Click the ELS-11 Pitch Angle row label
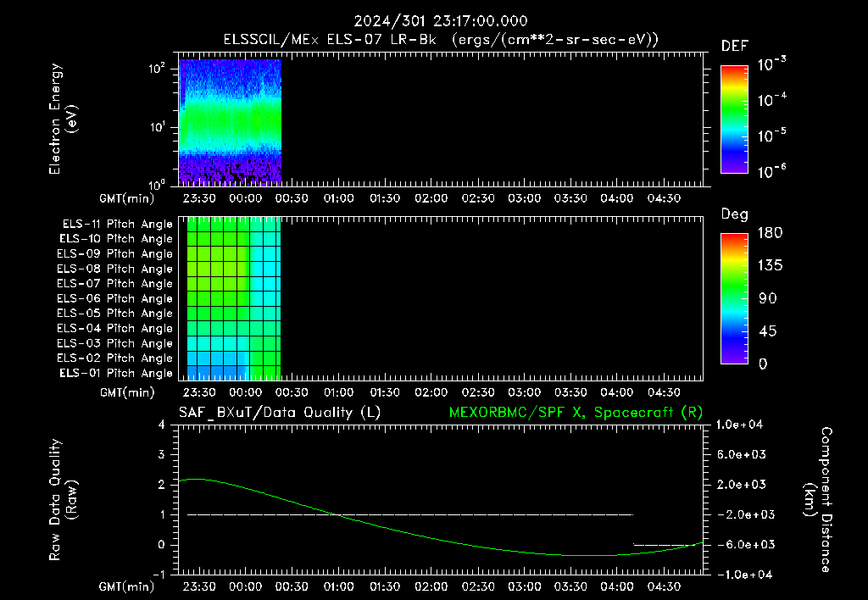Screen dimensions: 868x600 coord(117,225)
